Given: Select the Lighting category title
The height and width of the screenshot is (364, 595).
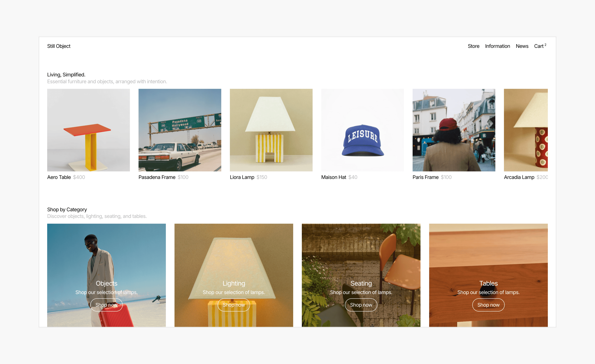Looking at the screenshot, I should (234, 283).
